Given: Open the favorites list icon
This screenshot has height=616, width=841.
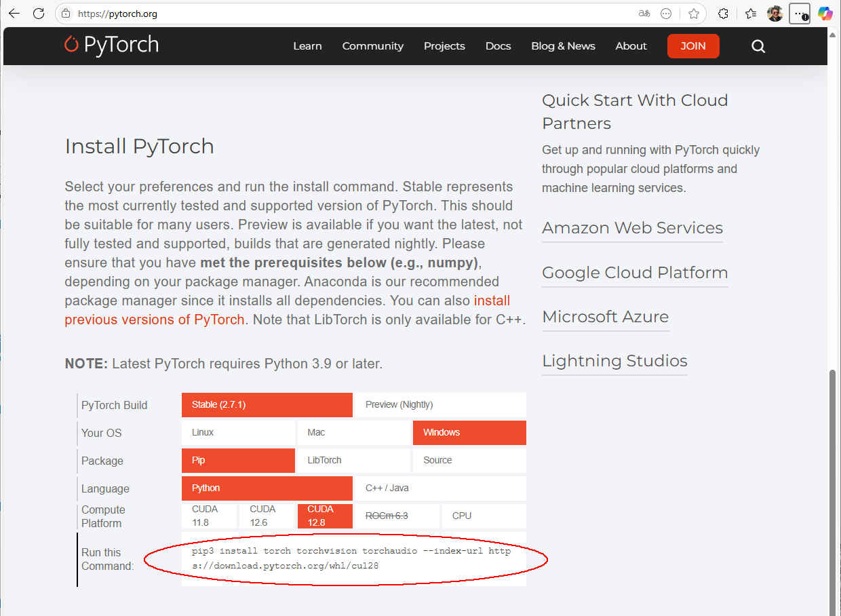Looking at the screenshot, I should [x=751, y=14].
